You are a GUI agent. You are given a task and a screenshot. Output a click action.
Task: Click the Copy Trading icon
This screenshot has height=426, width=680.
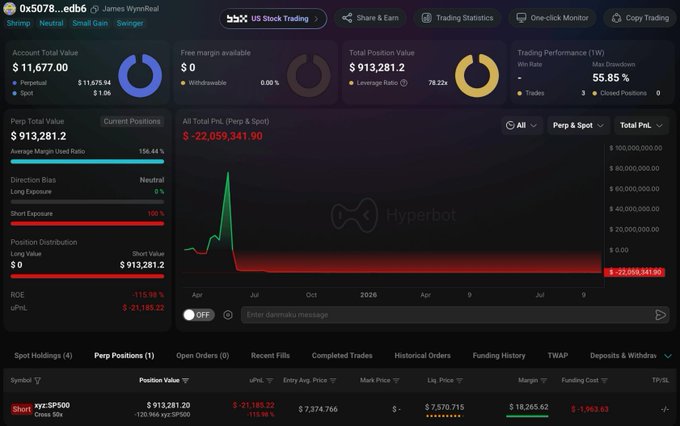coord(616,18)
